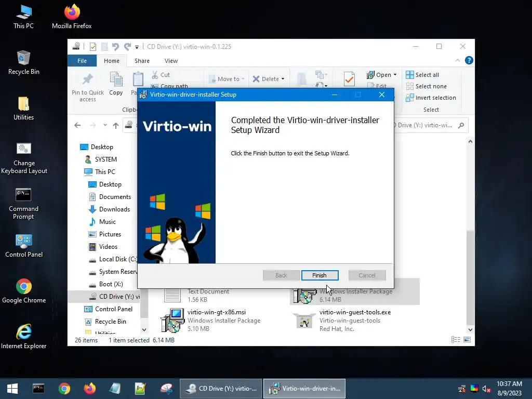Click Select all in ribbon
Screen dimensions: 532x399
point(423,75)
